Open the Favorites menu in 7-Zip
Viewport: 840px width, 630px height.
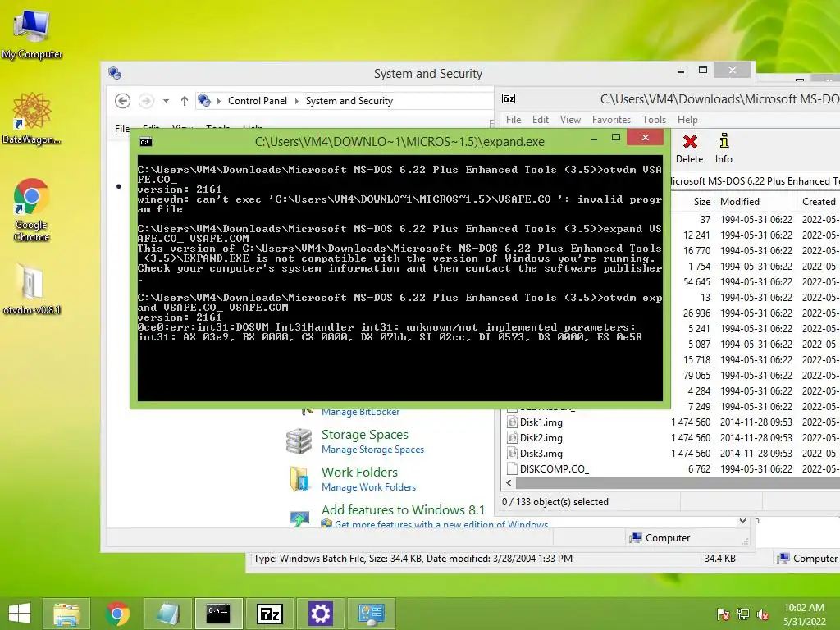coord(611,120)
